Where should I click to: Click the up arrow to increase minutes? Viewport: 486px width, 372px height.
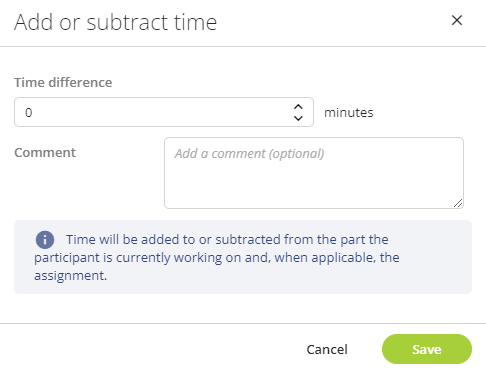[x=298, y=107]
